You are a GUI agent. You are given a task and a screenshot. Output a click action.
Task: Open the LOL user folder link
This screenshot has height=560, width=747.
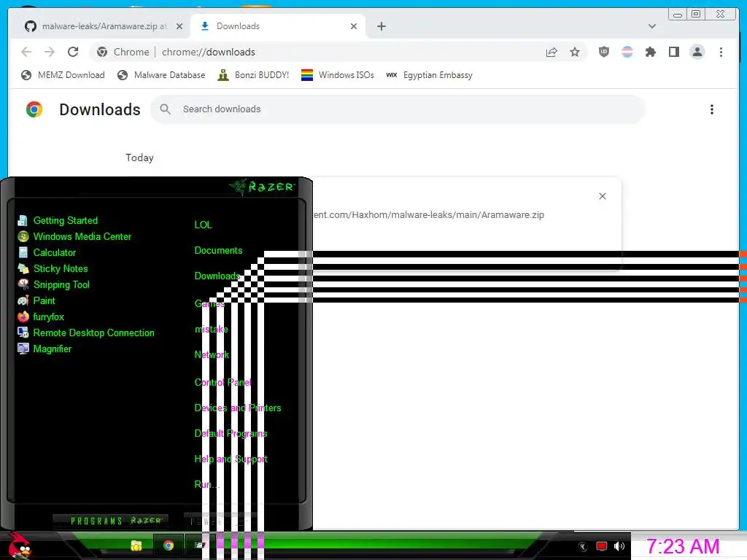click(203, 225)
